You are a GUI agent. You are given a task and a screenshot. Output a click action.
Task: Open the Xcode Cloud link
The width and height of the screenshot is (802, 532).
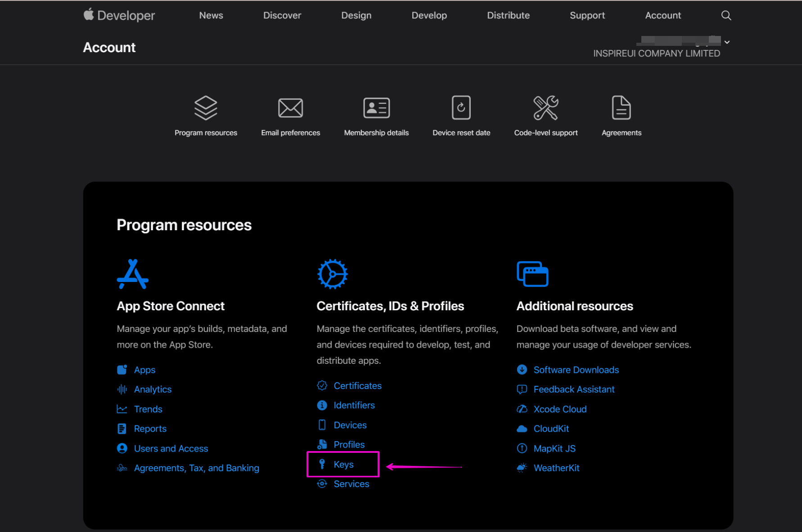[560, 409]
